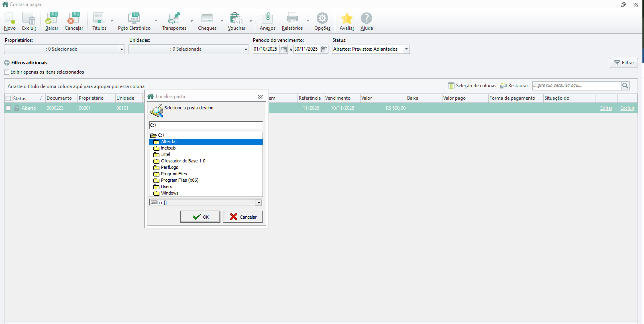Open start date calendar picker
The width and height of the screenshot is (644, 324).
(284, 49)
